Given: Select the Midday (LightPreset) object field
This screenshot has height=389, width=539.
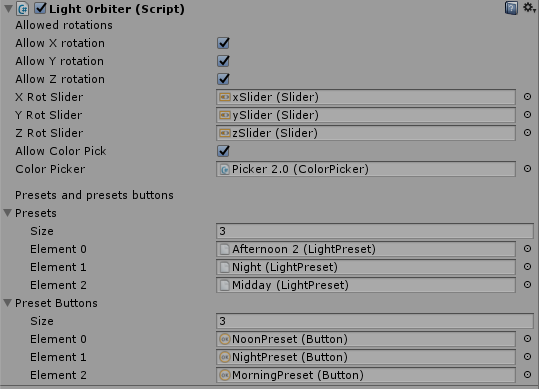Looking at the screenshot, I should tap(366, 285).
